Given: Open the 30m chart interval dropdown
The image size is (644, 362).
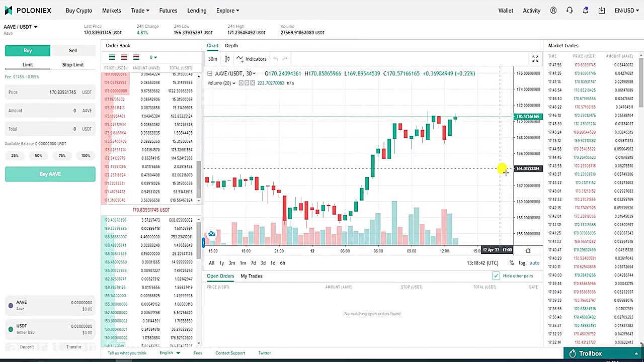Looking at the screenshot, I should coord(213,59).
